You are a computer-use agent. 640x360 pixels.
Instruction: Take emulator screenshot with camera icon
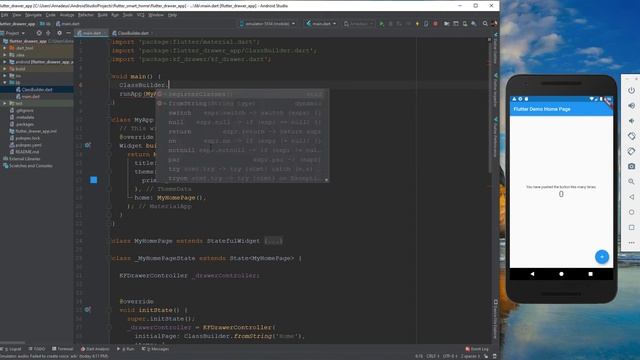tap(631, 166)
